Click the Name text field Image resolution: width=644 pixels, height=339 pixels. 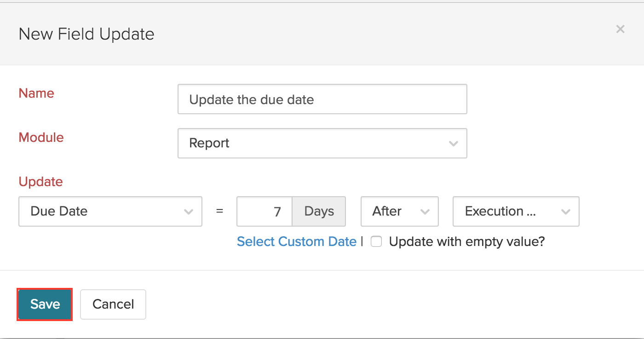point(322,99)
